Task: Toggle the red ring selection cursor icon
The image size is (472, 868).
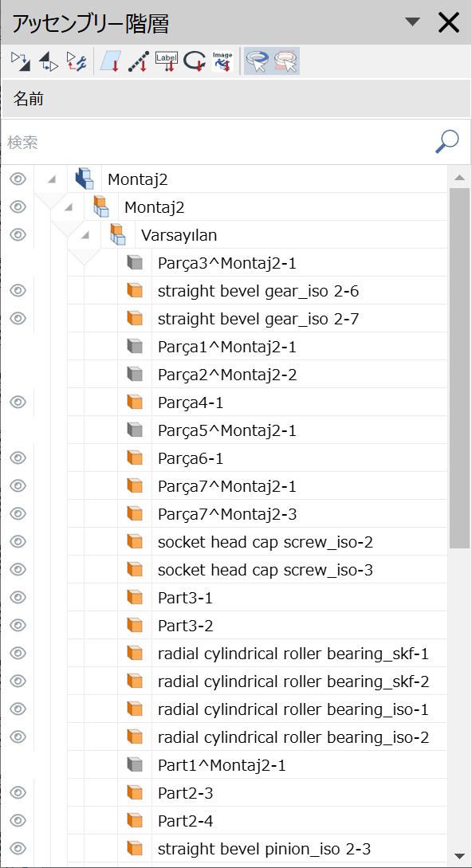Action: (x=286, y=61)
